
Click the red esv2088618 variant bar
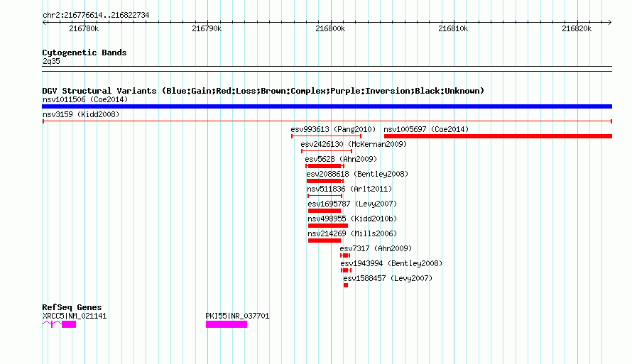pos(325,181)
